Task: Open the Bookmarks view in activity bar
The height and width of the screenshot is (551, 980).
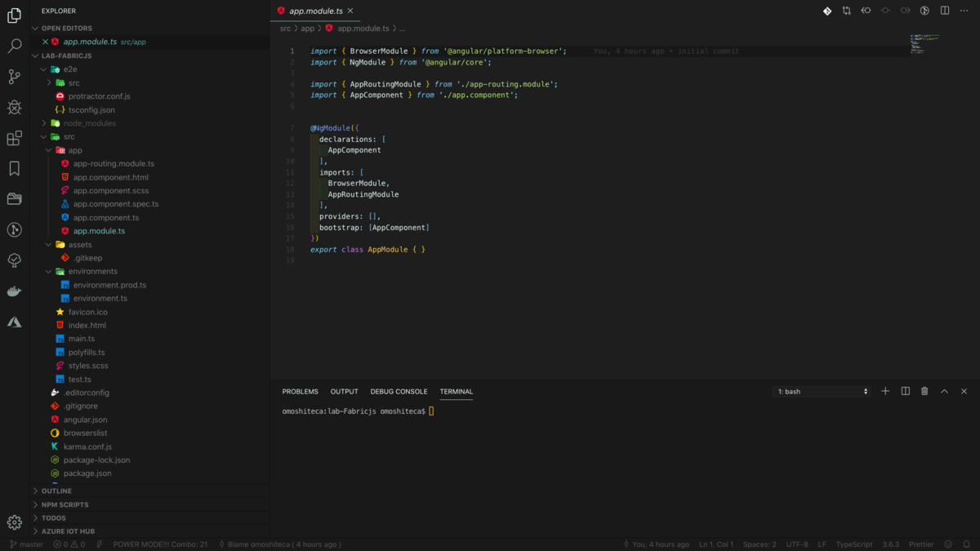Action: (x=14, y=169)
